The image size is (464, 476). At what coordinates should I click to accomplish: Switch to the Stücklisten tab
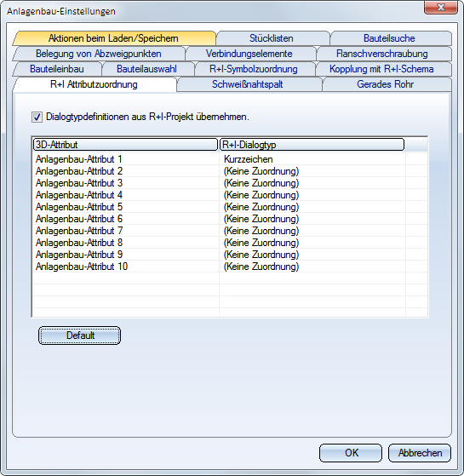[x=272, y=38]
